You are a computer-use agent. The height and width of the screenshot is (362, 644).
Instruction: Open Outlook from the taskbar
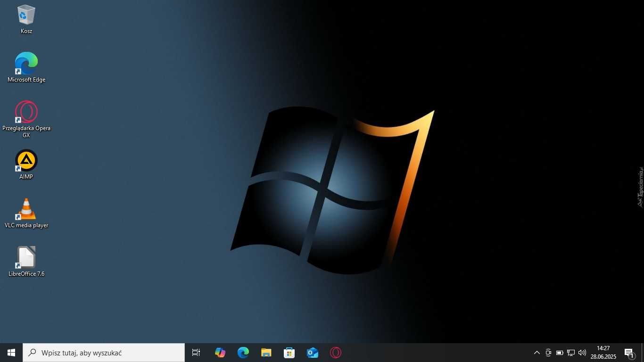click(313, 353)
